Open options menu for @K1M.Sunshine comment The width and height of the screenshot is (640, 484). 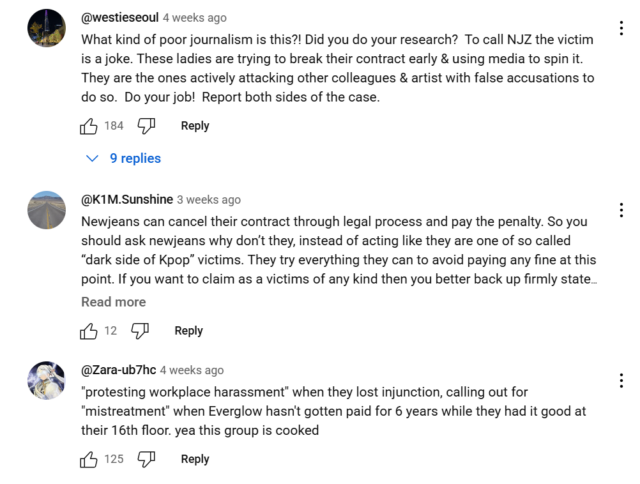621,210
